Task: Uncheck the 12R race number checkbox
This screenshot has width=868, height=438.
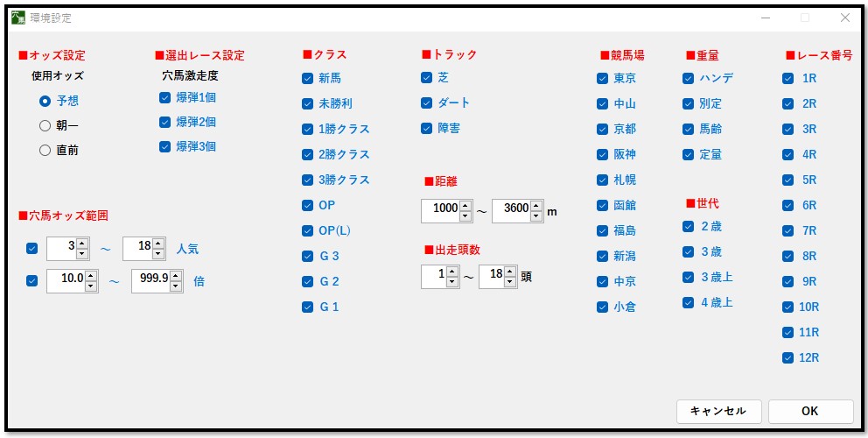Action: pos(787,357)
